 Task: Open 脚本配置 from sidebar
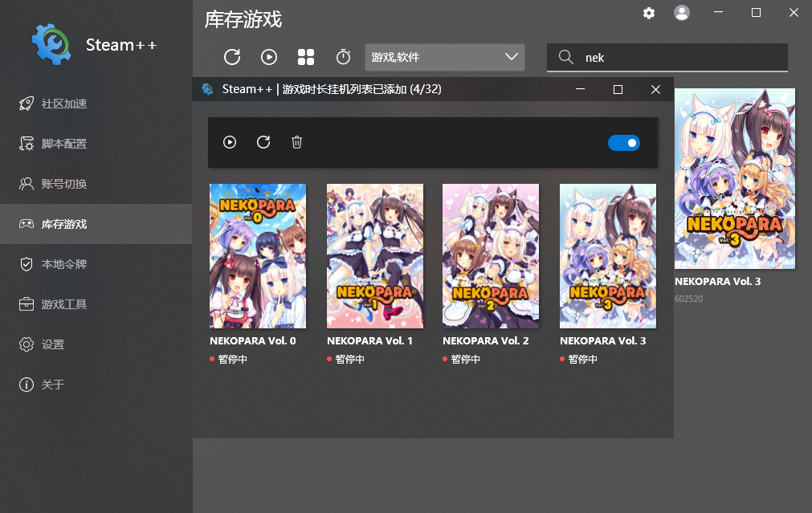pyautogui.click(x=96, y=144)
